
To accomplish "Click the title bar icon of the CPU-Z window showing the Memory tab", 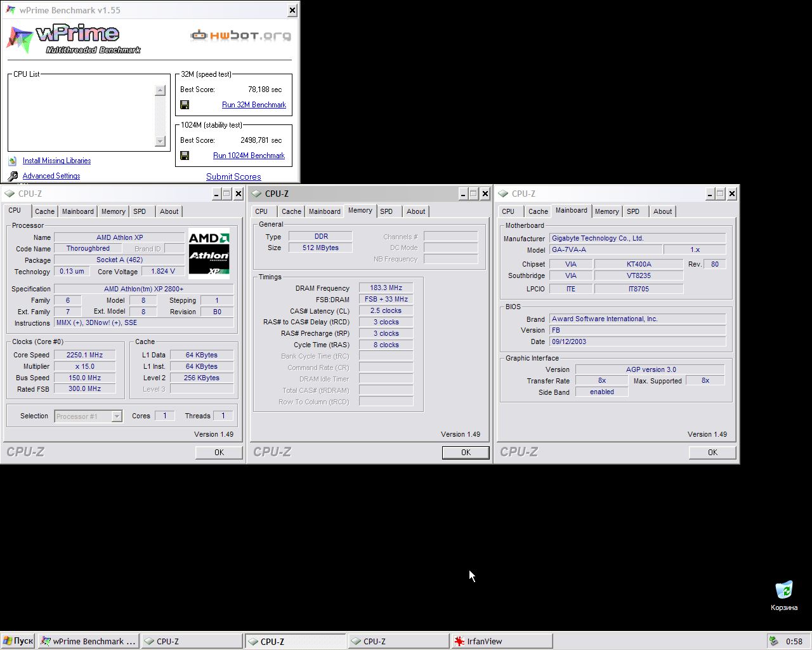I will click(x=256, y=194).
